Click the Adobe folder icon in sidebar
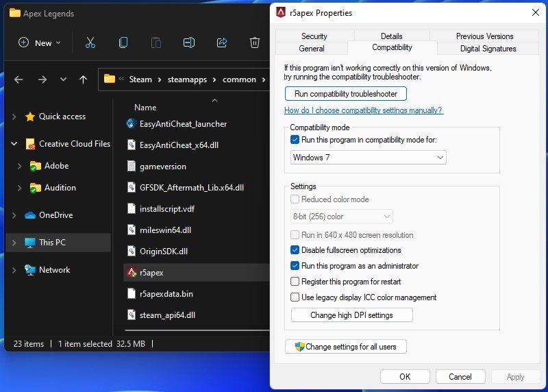The width and height of the screenshot is (548, 392). point(36,166)
